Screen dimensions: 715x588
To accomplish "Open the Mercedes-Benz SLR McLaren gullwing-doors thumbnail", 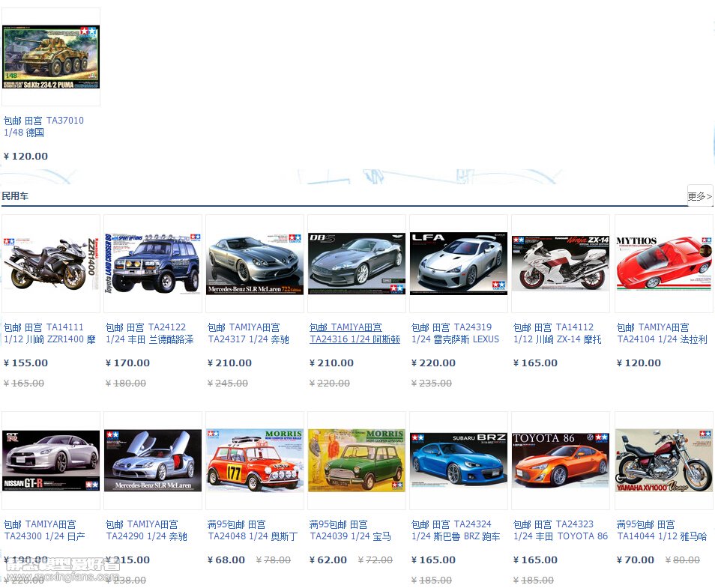I will [153, 461].
